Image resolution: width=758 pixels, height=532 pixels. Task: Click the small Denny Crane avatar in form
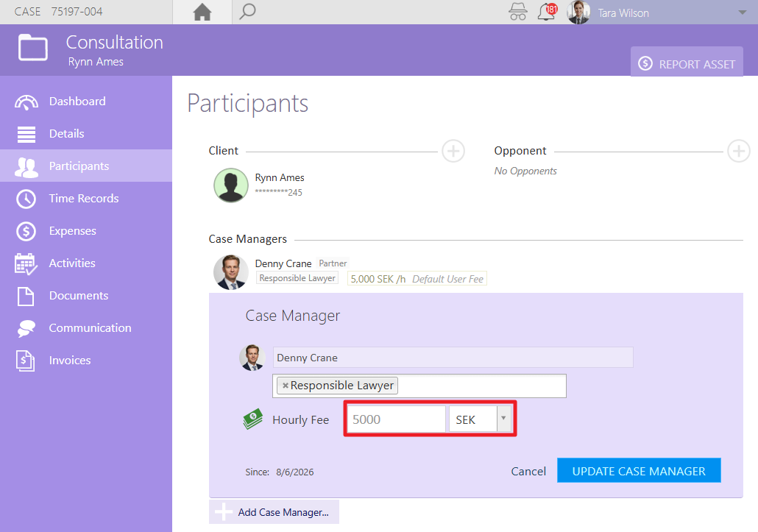point(252,358)
